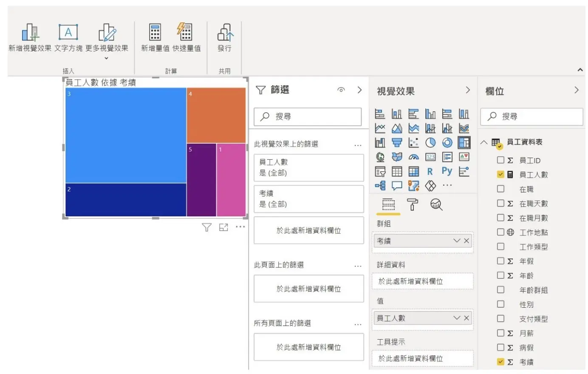The height and width of the screenshot is (374, 588).
Task: Click 快速量值 quick measure
Action: pos(187,38)
